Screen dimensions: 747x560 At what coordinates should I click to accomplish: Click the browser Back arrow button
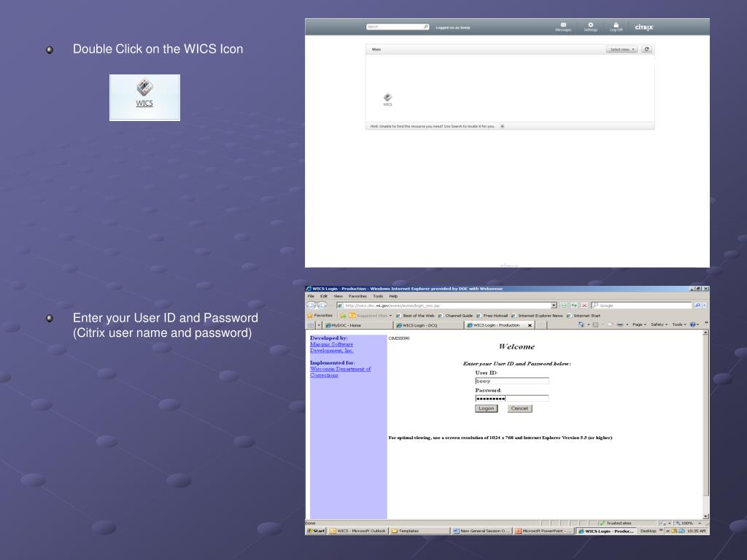[311, 306]
